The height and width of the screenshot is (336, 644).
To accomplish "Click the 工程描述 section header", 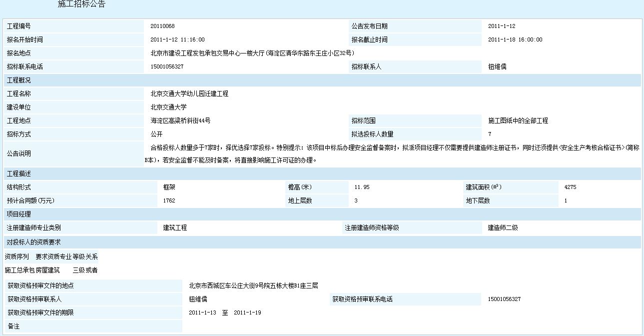I will point(18,173).
